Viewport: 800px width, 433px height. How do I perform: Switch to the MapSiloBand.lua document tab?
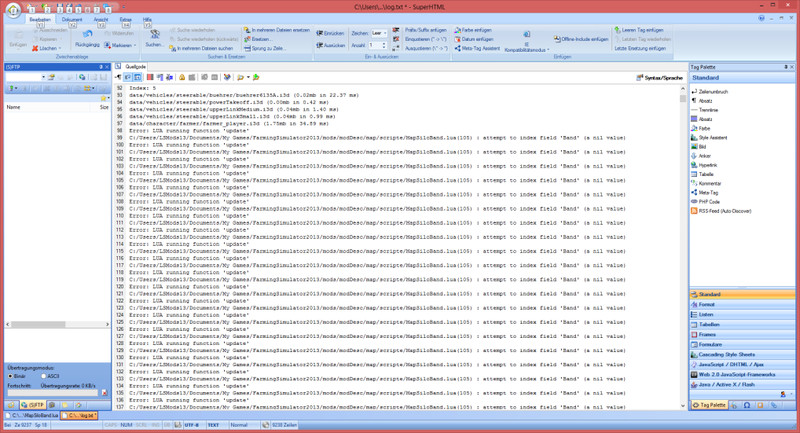tap(32, 416)
